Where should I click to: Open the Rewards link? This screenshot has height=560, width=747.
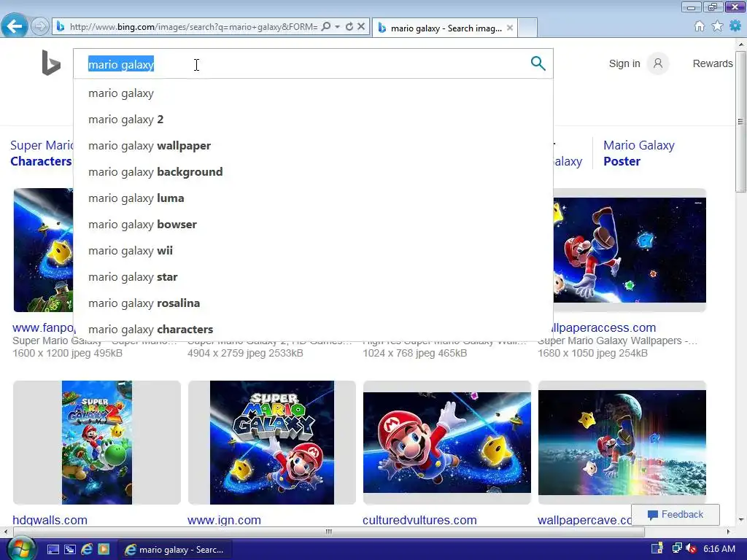(x=713, y=64)
